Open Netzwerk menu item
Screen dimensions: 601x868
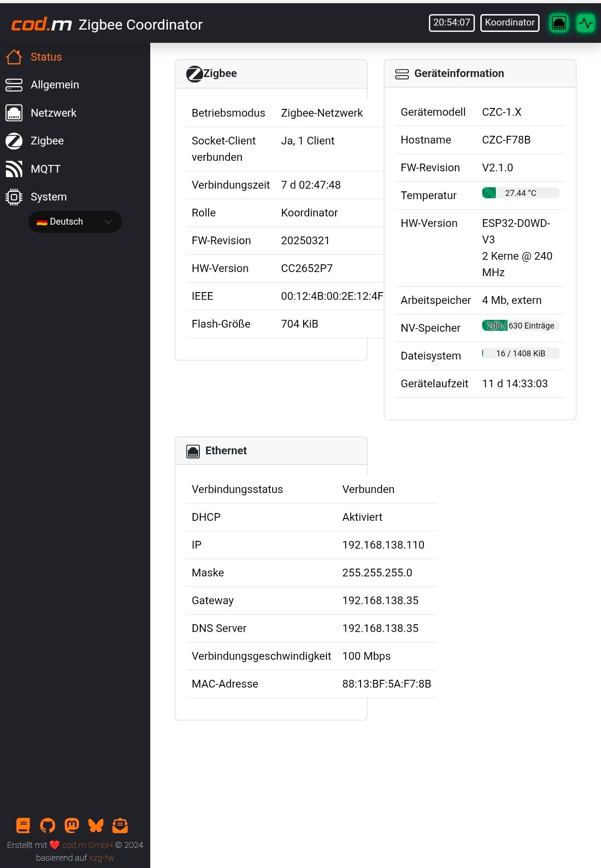click(53, 113)
